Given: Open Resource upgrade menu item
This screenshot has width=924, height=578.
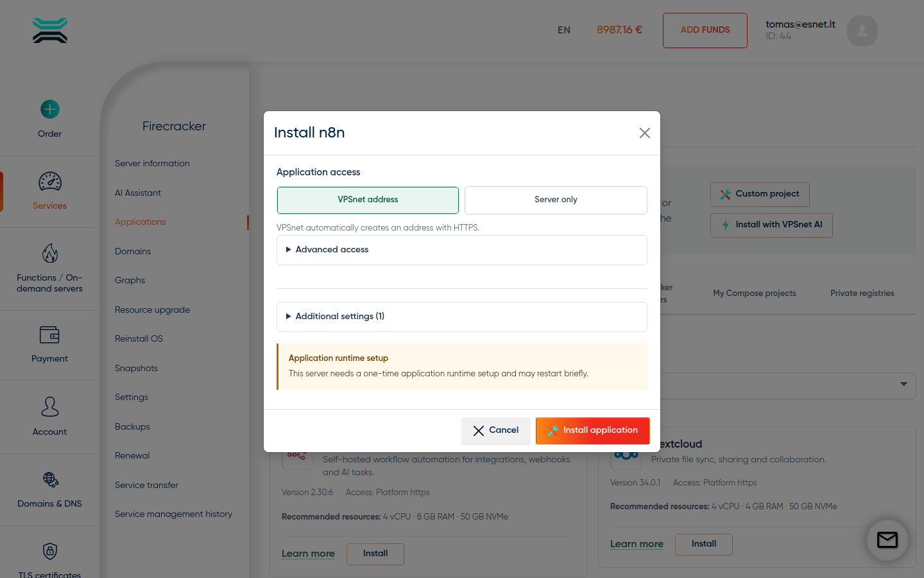Looking at the screenshot, I should coord(153,310).
